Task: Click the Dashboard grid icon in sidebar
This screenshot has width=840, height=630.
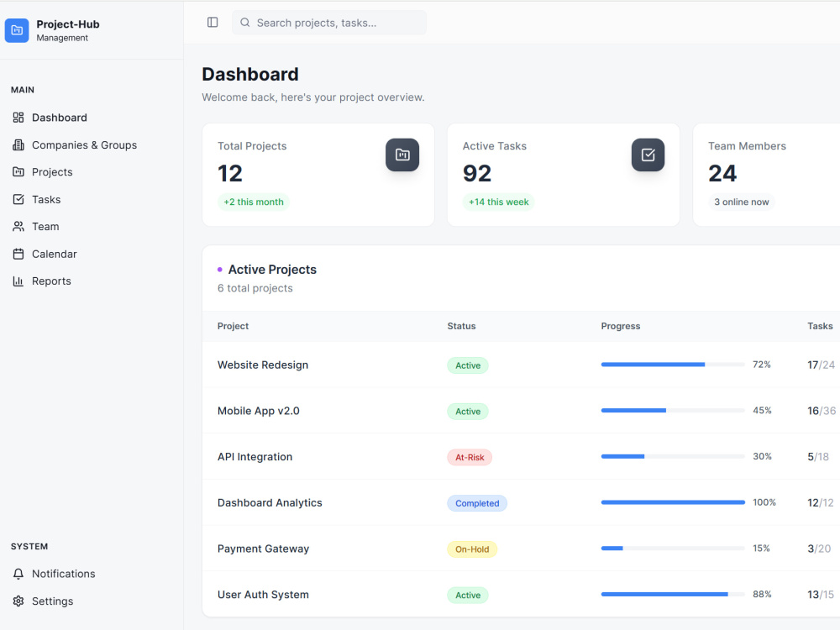Action: click(x=18, y=118)
